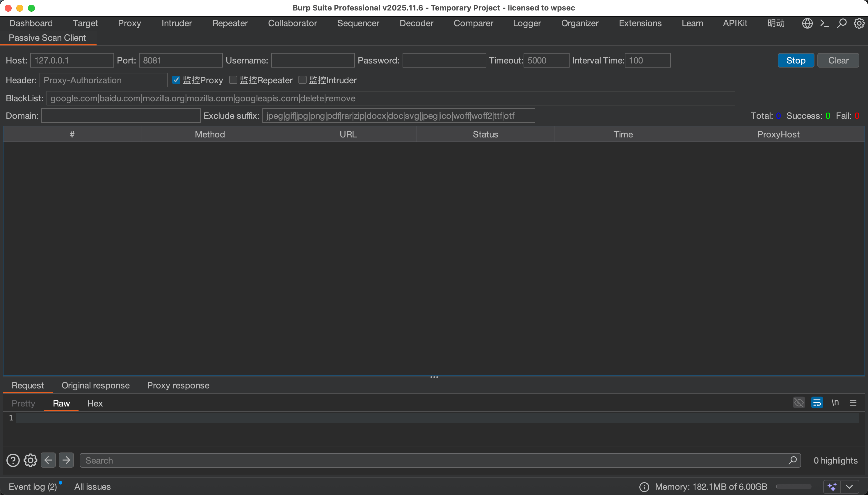Click magnifier icon inside the Search bar
Screen dimensions: 868x495
point(793,460)
